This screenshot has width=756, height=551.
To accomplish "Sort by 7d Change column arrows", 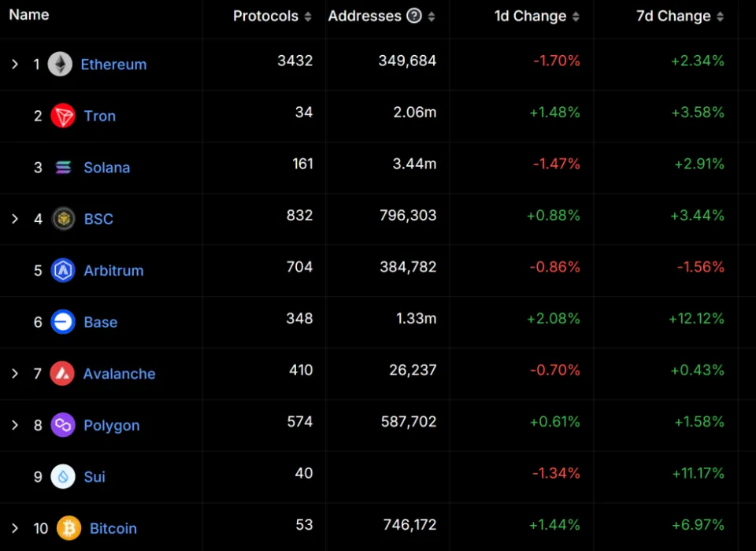I will [x=720, y=17].
